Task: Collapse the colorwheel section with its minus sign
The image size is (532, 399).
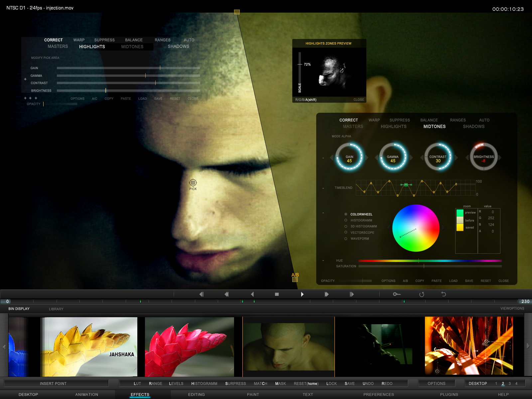Action: (323, 213)
